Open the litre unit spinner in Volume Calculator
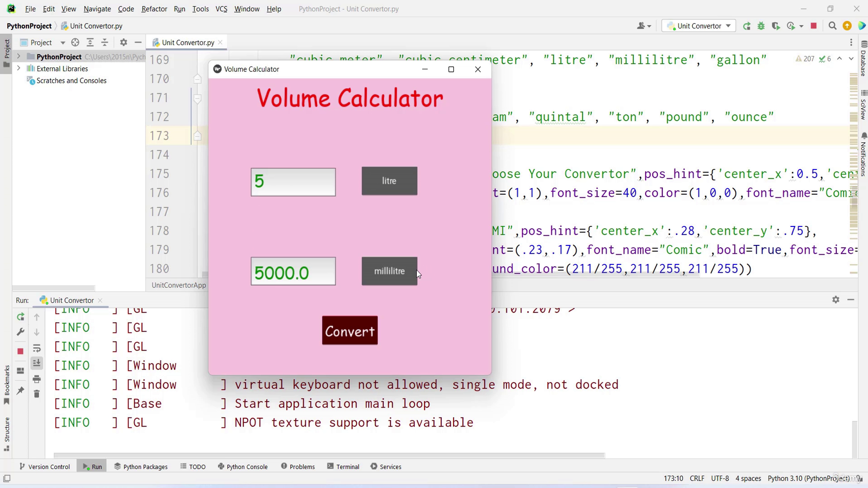 [x=389, y=181]
